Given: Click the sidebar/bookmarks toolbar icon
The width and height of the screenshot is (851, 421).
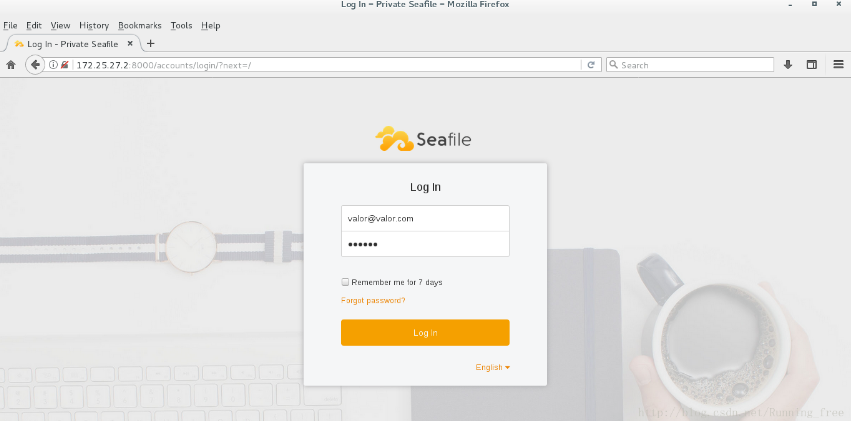Looking at the screenshot, I should pyautogui.click(x=812, y=65).
